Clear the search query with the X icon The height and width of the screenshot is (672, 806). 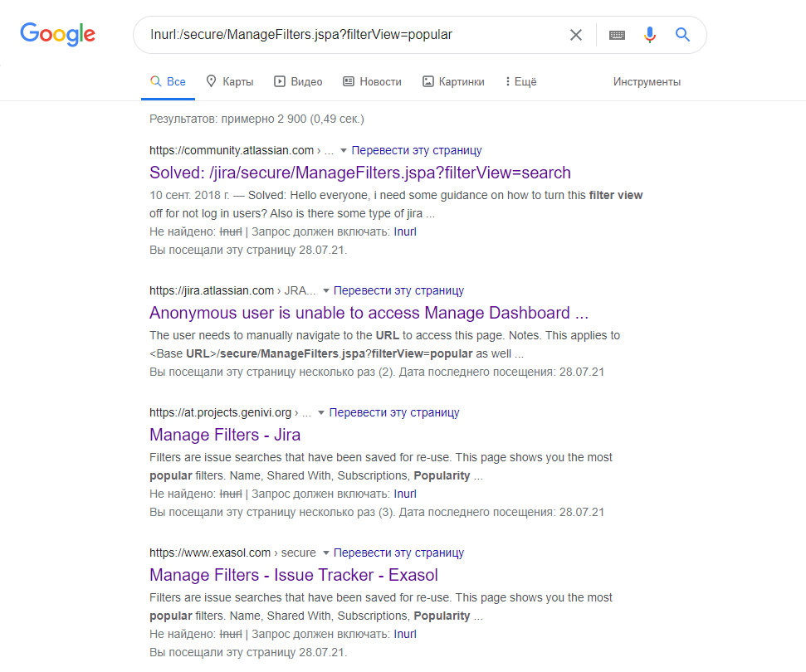coord(575,35)
